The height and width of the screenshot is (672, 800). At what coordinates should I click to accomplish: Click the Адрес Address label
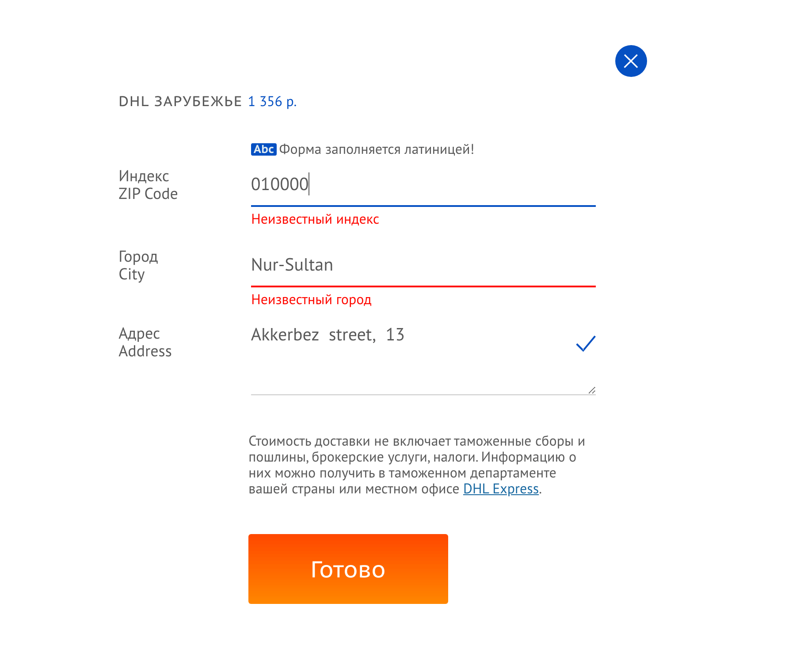(145, 342)
